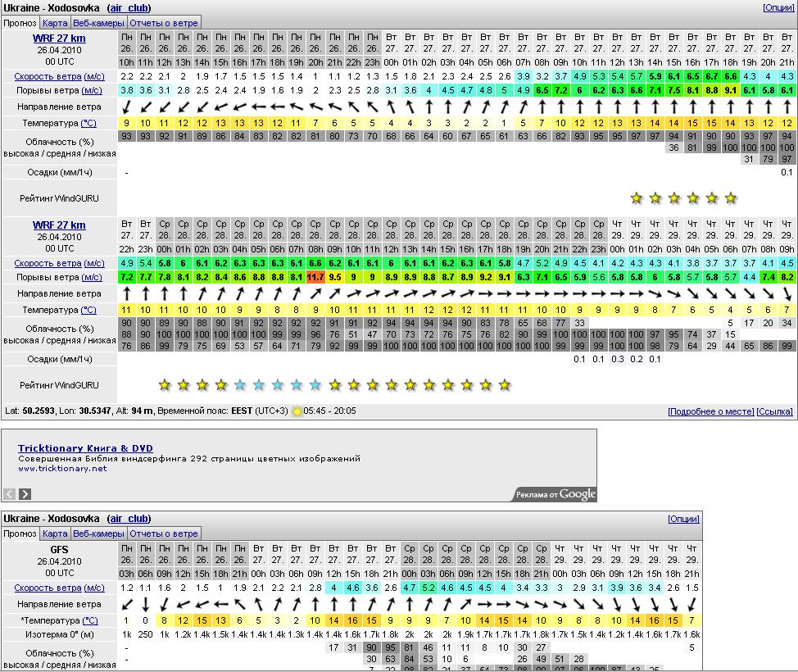
Task: Click the sun icon beside sunrise time
Action: tap(297, 411)
